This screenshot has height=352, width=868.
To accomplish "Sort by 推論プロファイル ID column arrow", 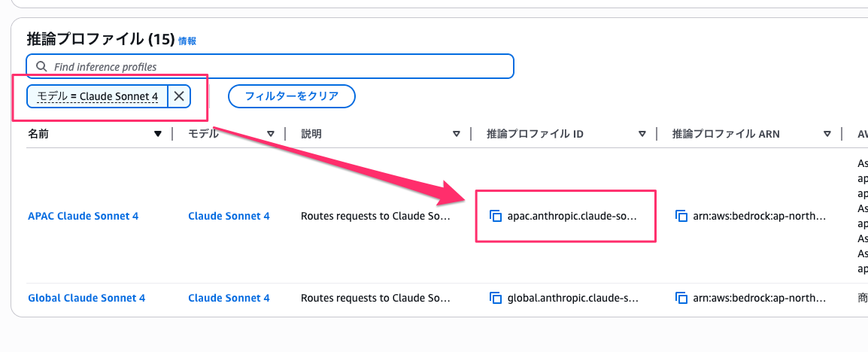I will (642, 134).
